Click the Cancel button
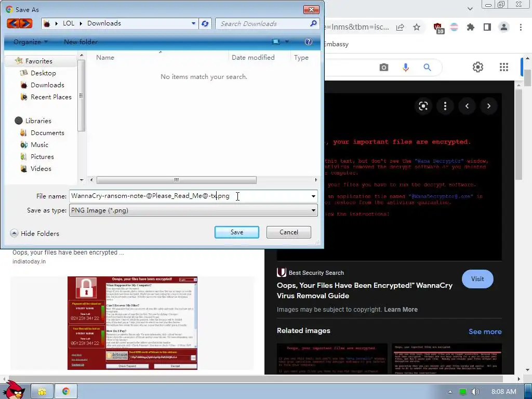 [x=289, y=232]
